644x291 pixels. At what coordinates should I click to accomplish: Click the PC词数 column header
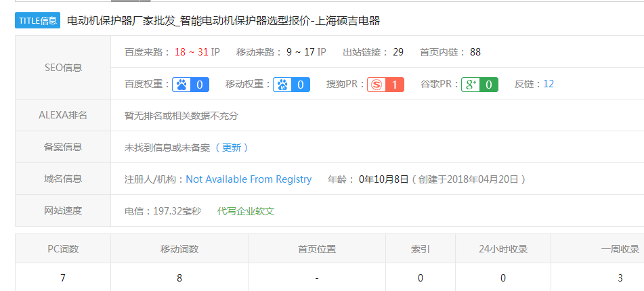point(63,249)
